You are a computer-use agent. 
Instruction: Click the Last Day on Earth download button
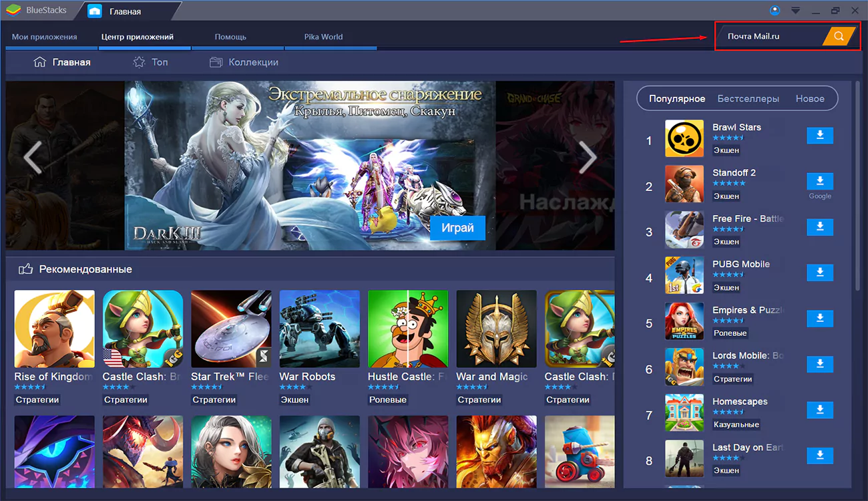[820, 456]
